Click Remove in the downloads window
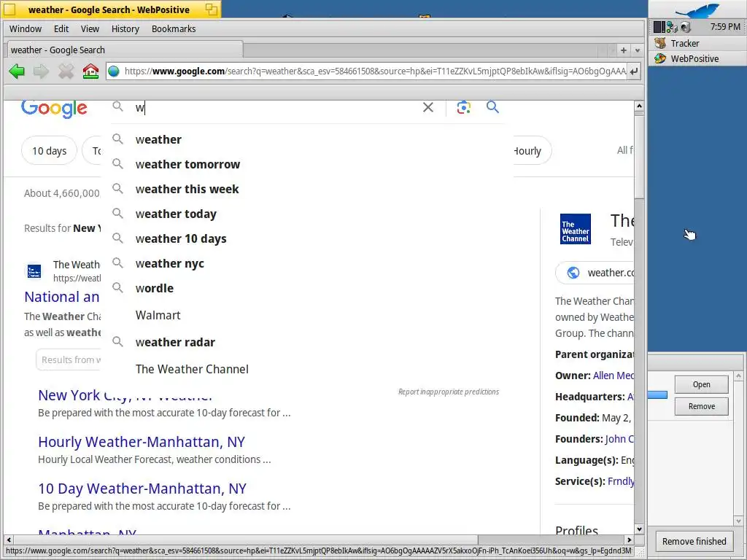This screenshot has width=747, height=560. (701, 406)
